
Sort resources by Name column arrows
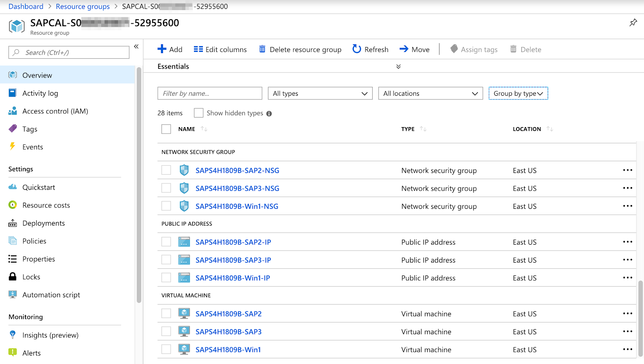click(x=204, y=129)
